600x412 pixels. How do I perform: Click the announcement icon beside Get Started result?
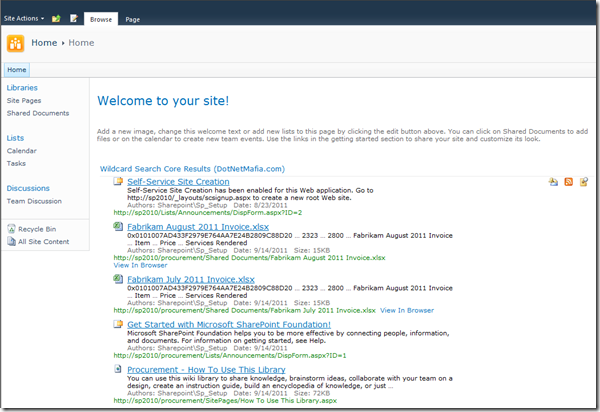coord(118,324)
